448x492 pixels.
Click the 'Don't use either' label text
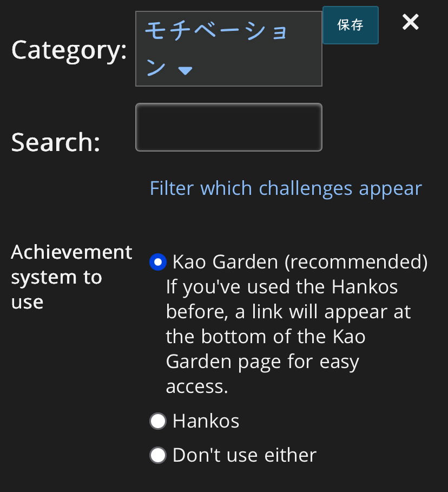tap(244, 455)
